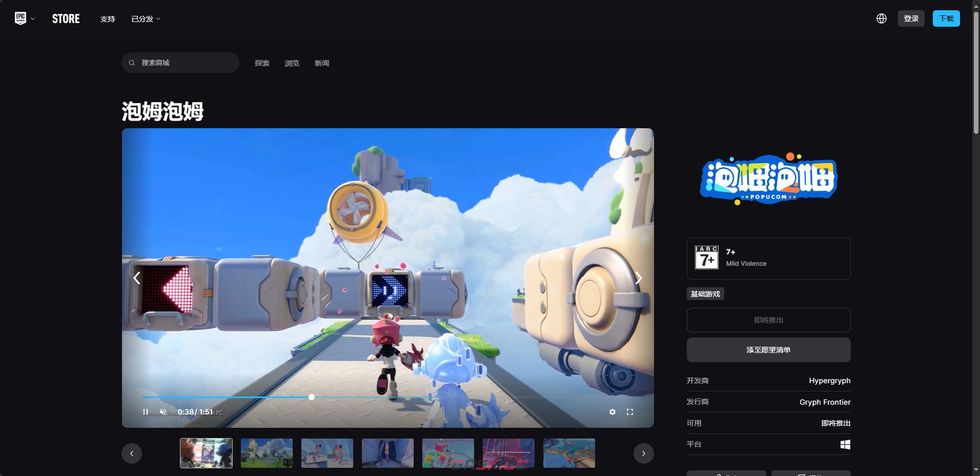This screenshot has width=980, height=476.
Task: Open the 支持 menu item
Action: point(108,19)
